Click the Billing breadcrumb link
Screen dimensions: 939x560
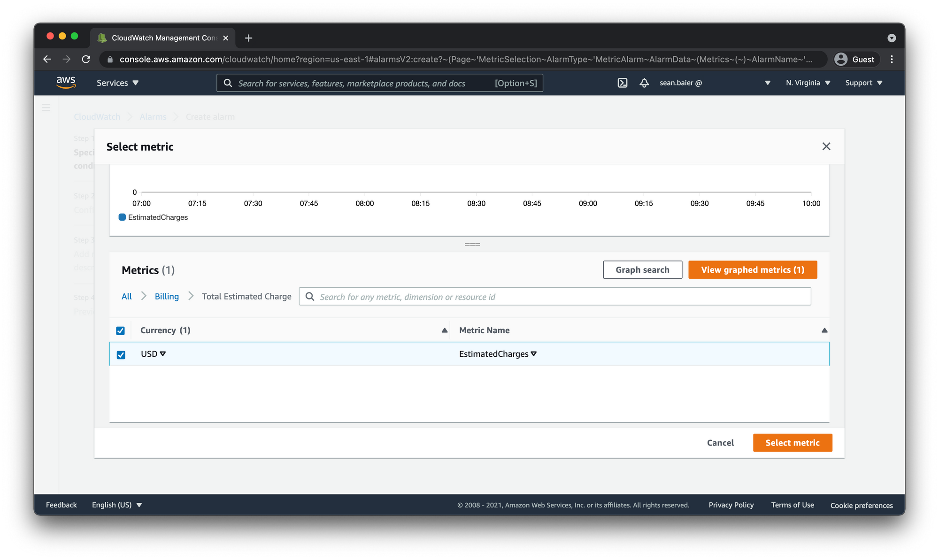pos(167,296)
